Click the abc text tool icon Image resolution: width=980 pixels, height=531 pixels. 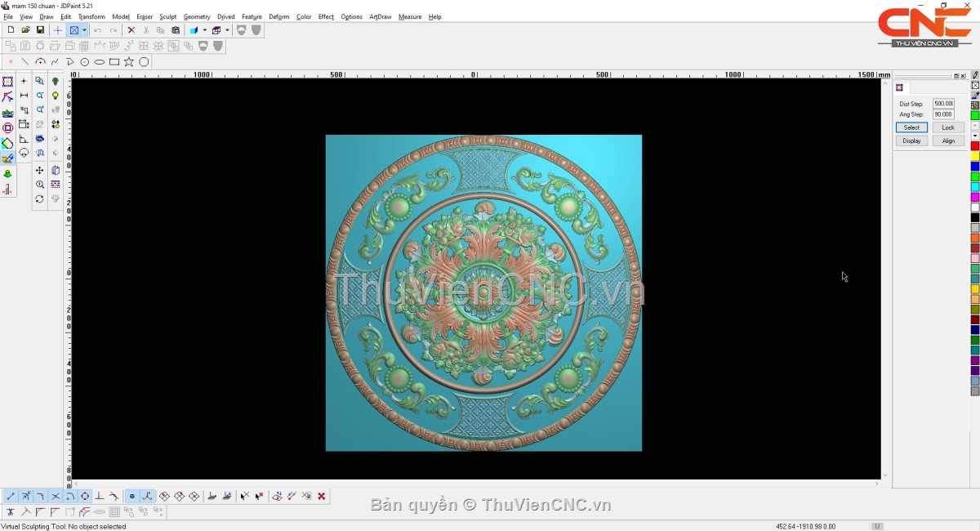pos(7,113)
